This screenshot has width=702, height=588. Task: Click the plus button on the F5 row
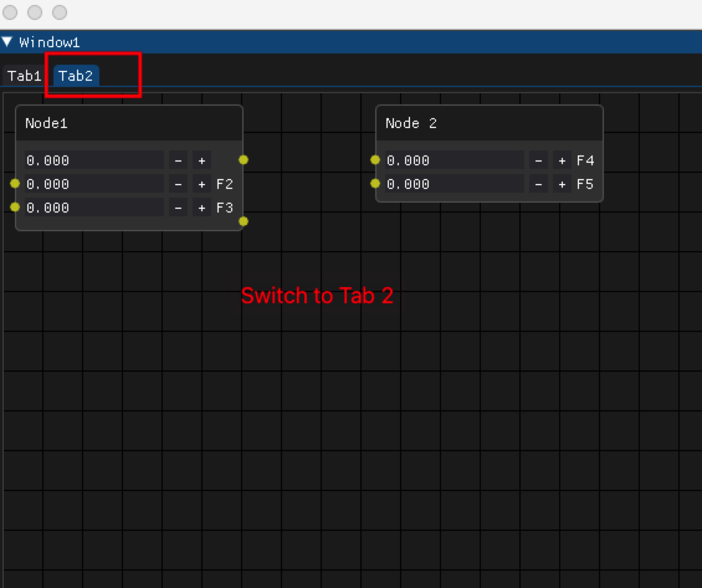click(x=562, y=183)
